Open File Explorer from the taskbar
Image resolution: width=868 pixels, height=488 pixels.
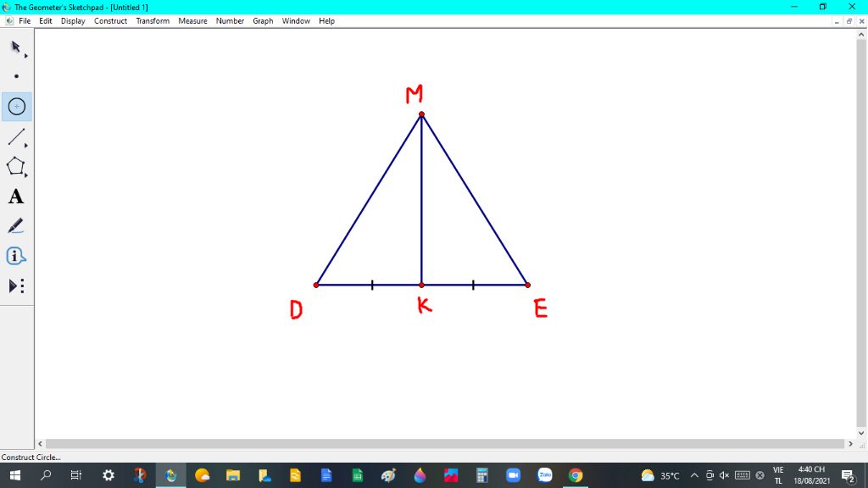(x=233, y=475)
